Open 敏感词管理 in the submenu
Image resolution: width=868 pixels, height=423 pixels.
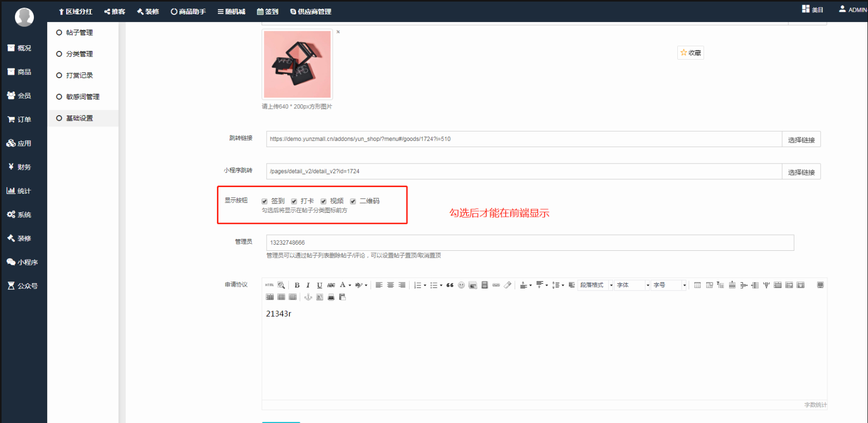tap(82, 97)
